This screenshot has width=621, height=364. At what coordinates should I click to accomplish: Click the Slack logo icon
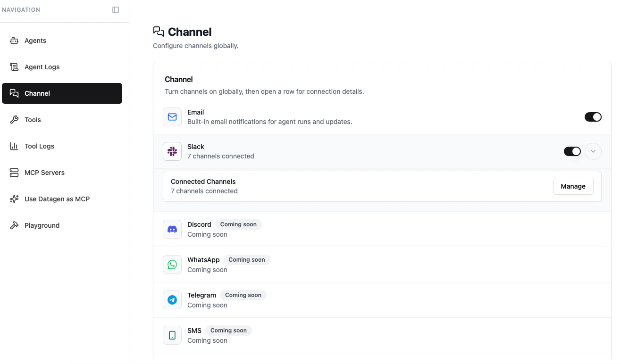[x=172, y=151]
